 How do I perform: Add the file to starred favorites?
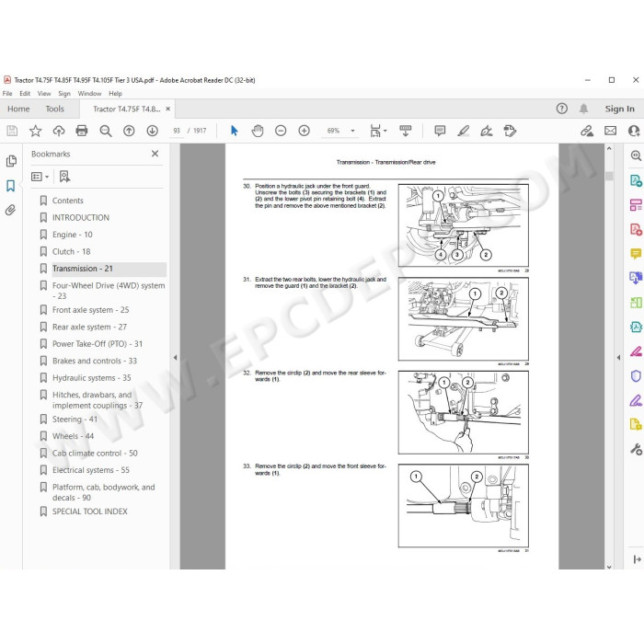click(x=35, y=131)
